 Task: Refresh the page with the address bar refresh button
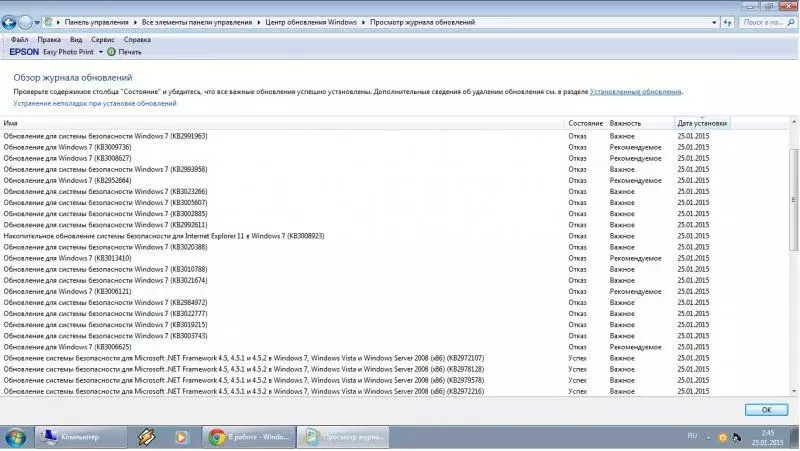727,22
